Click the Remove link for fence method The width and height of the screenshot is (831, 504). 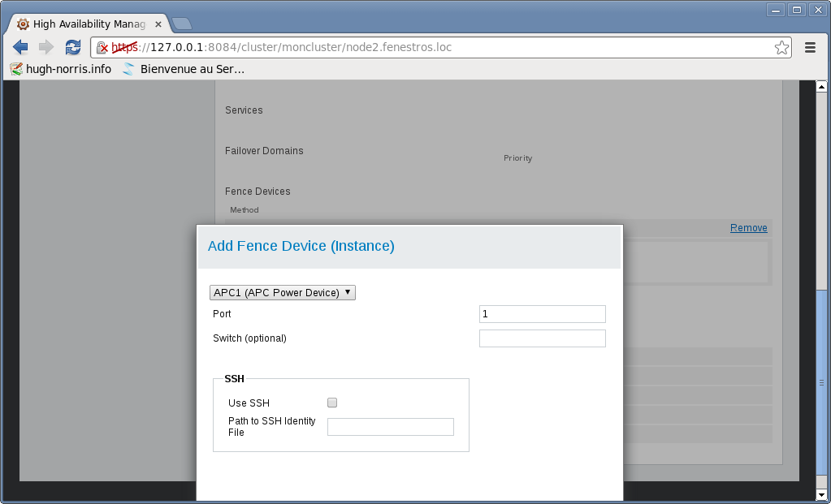(748, 228)
